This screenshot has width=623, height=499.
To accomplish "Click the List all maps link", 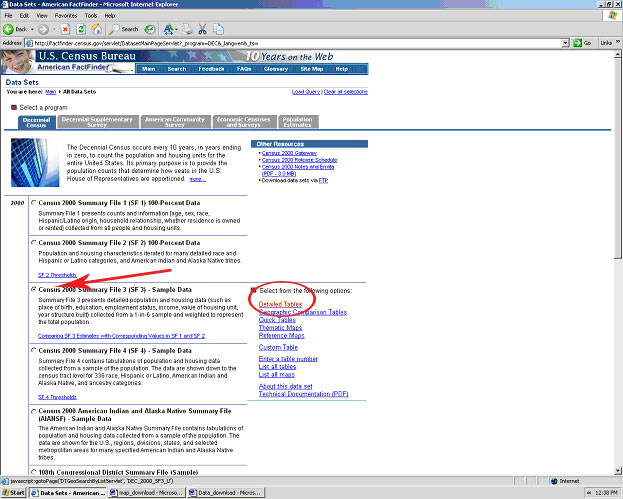I will (x=277, y=375).
